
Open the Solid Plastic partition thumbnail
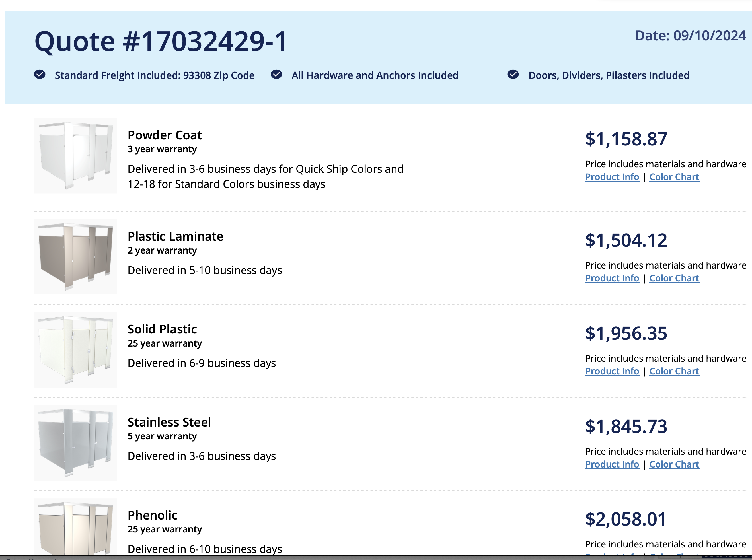point(76,350)
